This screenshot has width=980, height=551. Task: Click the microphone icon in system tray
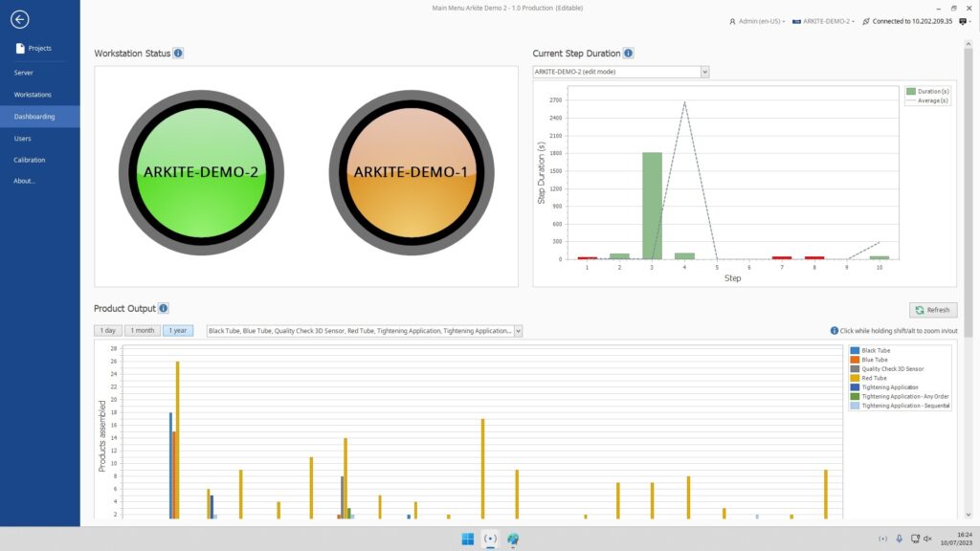pos(899,539)
